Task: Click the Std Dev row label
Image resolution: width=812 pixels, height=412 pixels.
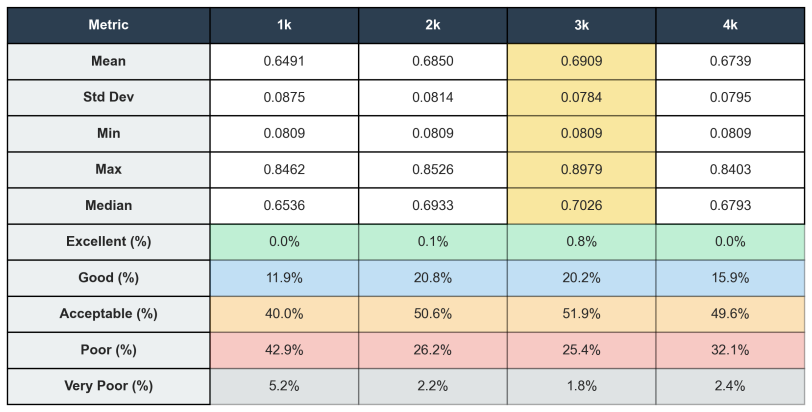Action: point(109,97)
